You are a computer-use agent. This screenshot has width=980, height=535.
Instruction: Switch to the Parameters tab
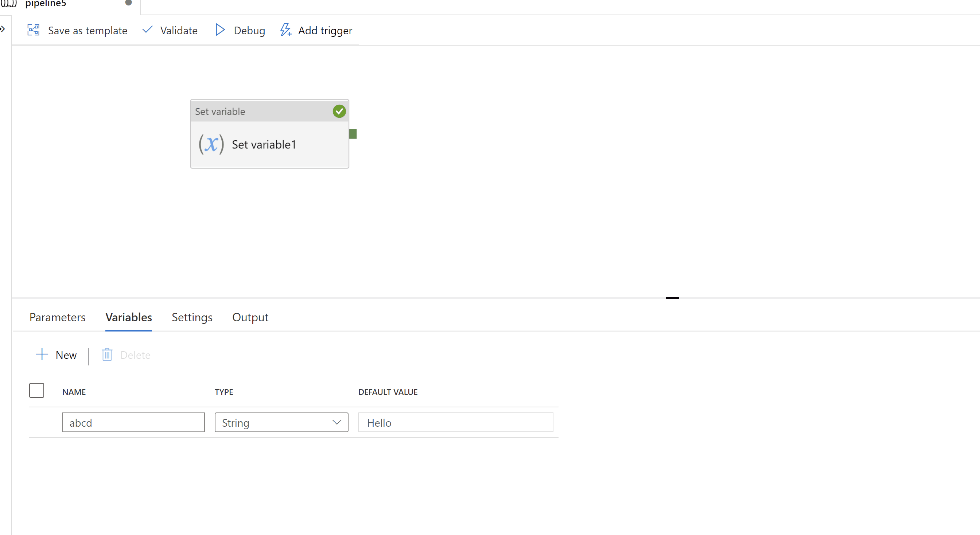click(x=57, y=318)
